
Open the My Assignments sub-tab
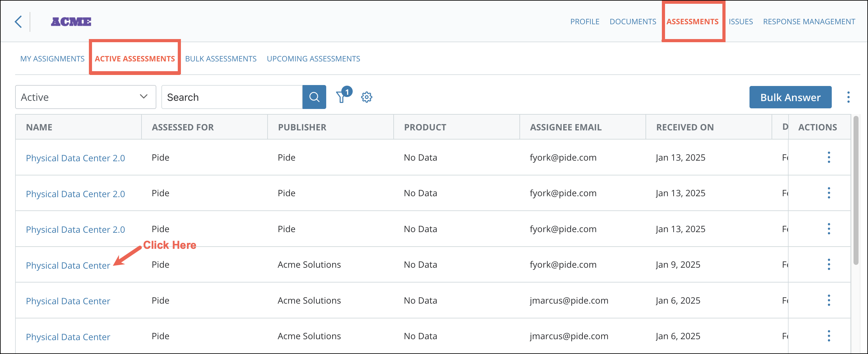52,59
